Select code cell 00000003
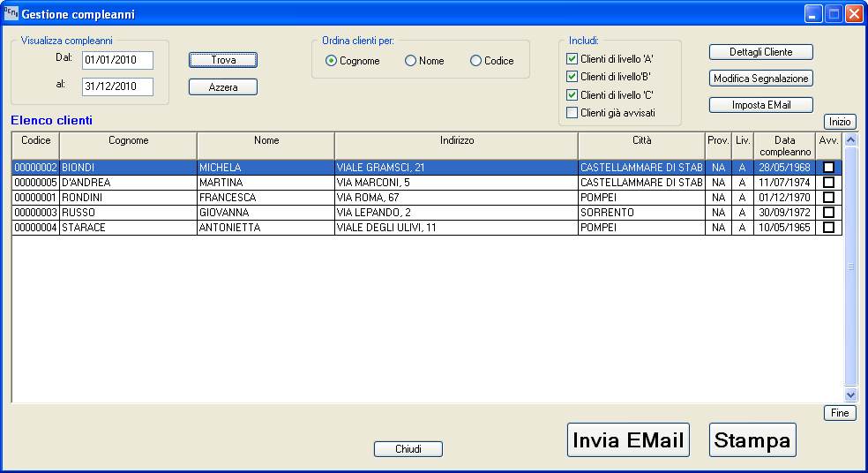Image resolution: width=868 pixels, height=473 pixels. 36,212
